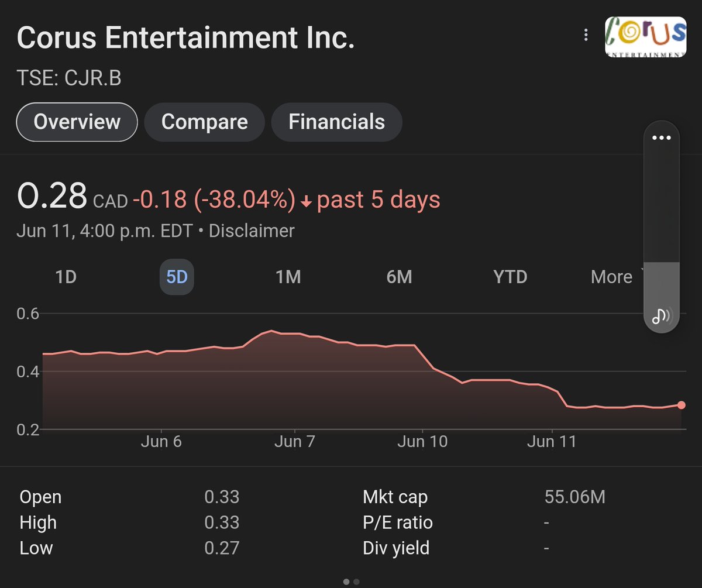Open the three-dot options menu beside the Corus logo

pos(586,36)
